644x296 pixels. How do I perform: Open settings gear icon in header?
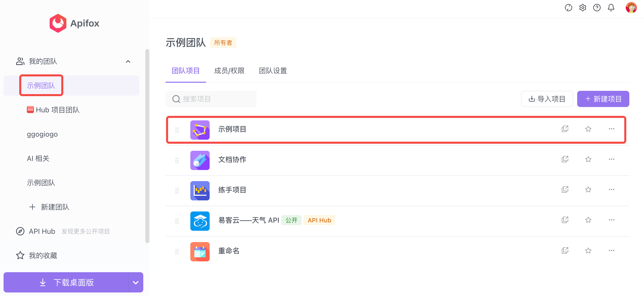click(582, 8)
